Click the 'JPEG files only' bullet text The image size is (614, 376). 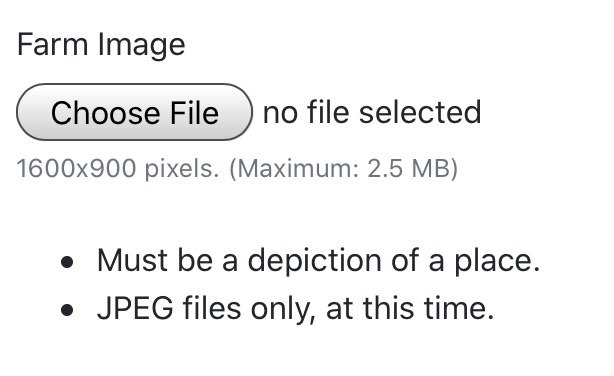pos(296,309)
